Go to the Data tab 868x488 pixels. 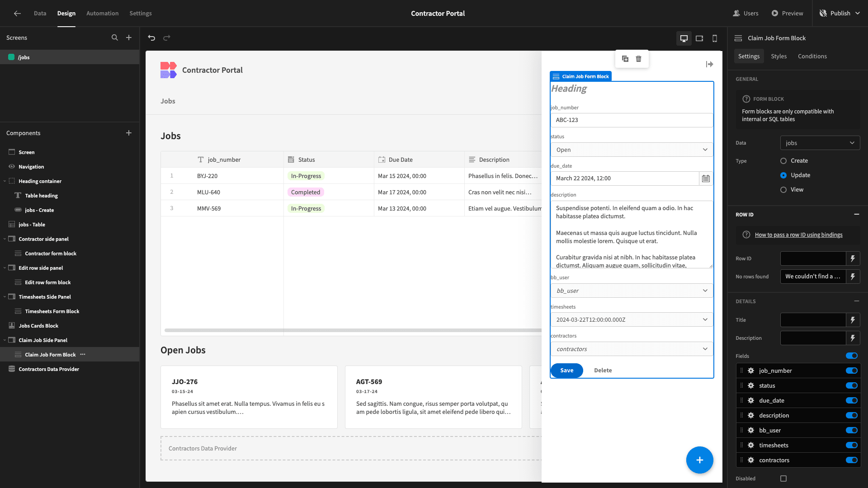[40, 14]
